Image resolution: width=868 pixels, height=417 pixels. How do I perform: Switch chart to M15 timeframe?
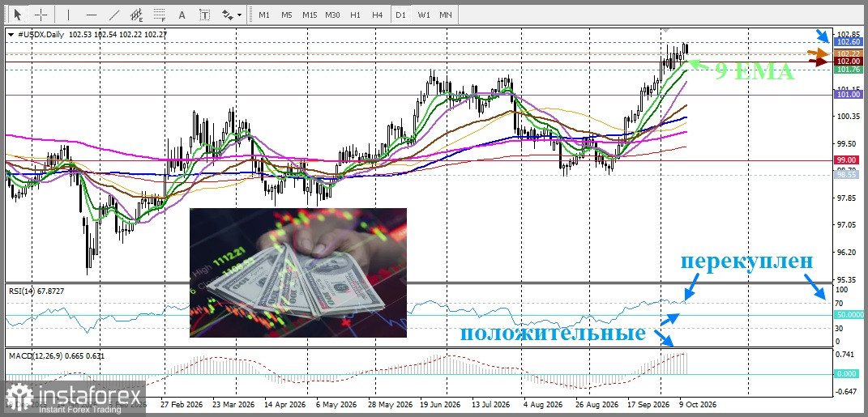click(x=310, y=15)
